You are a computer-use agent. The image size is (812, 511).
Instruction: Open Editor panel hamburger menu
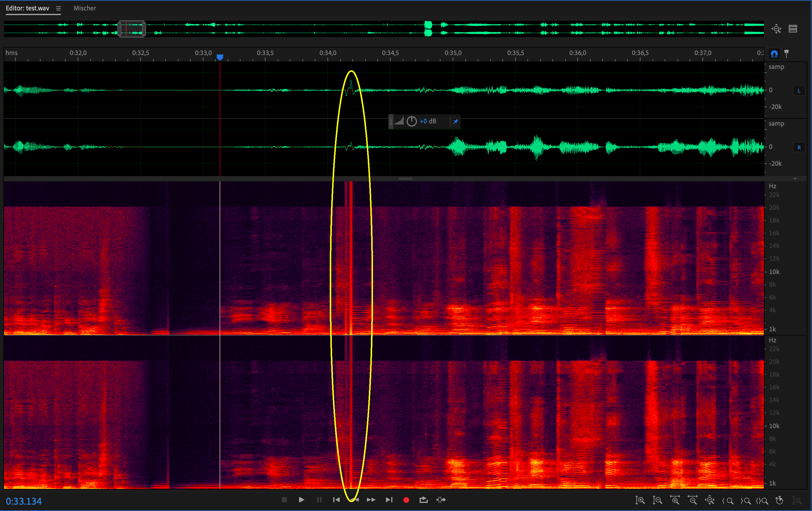click(x=58, y=8)
